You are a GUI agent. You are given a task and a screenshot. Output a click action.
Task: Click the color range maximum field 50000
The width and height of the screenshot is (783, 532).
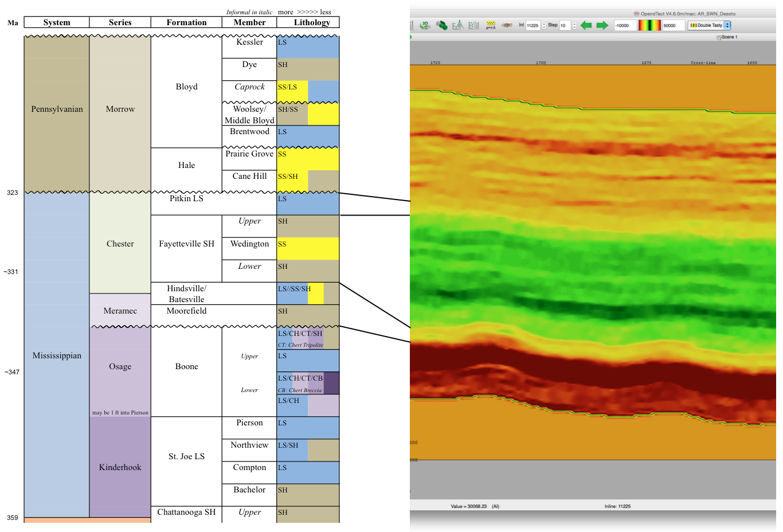point(674,25)
